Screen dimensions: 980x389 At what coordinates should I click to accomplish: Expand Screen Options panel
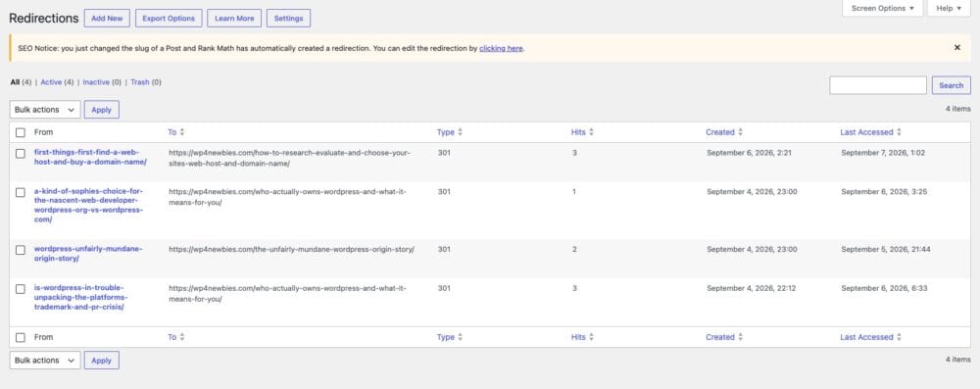click(883, 8)
